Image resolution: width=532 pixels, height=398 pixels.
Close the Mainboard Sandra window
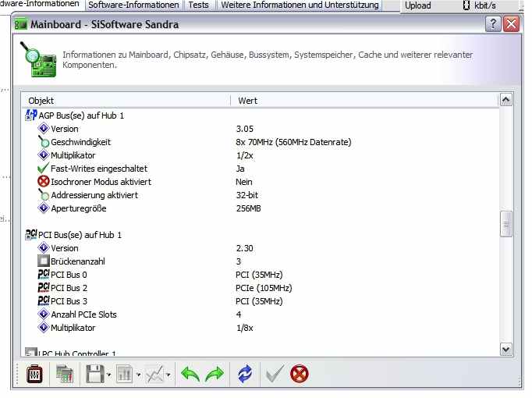511,24
